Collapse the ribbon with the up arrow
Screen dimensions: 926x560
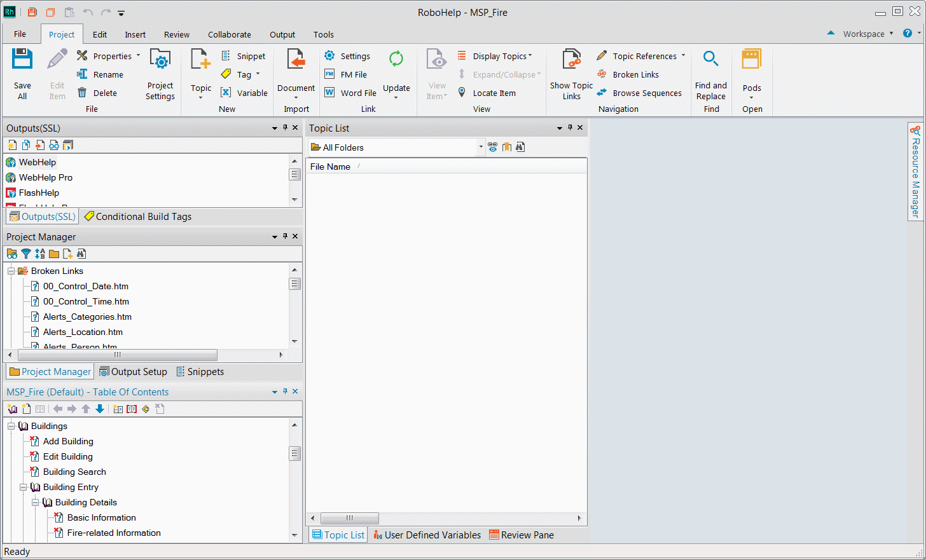coord(831,33)
